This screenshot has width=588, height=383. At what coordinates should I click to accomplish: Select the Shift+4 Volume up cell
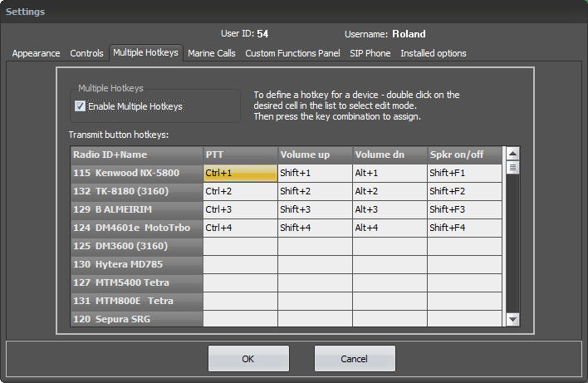315,228
